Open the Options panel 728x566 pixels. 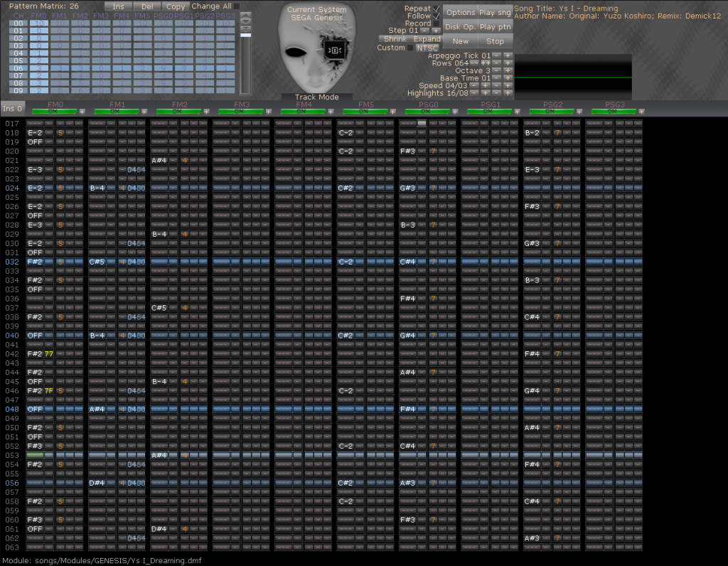coord(461,13)
